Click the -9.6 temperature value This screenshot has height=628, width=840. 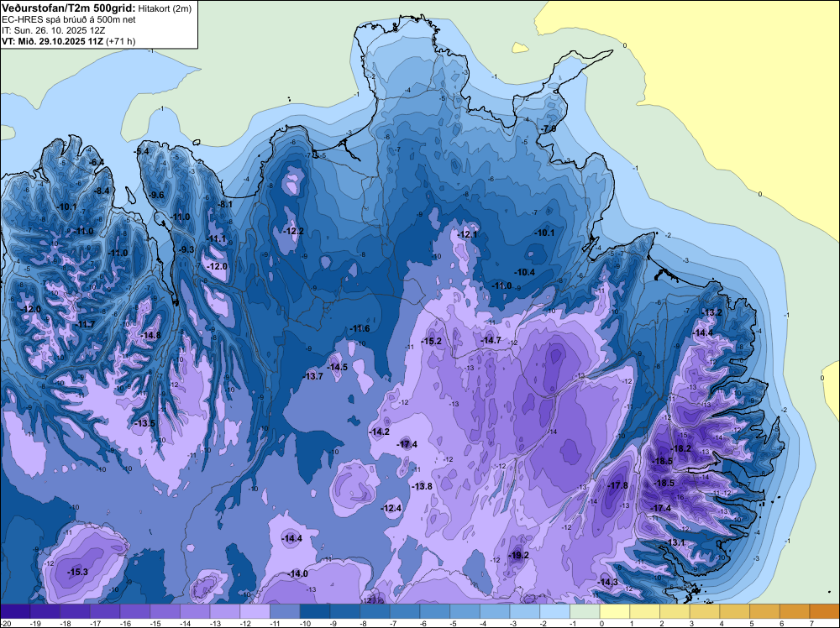[x=157, y=196]
